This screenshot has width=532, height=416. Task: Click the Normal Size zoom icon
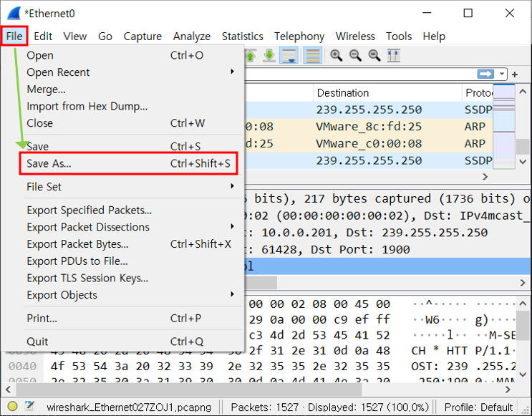coord(374,55)
